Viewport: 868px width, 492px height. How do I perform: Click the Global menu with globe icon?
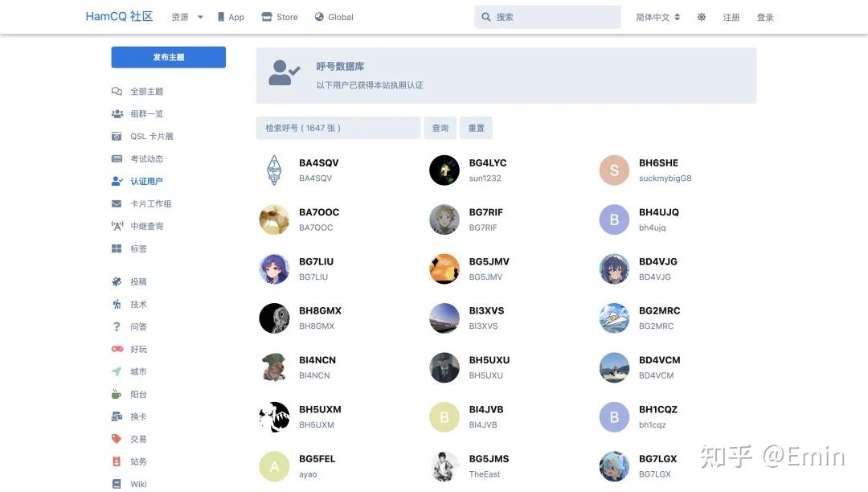(x=333, y=16)
